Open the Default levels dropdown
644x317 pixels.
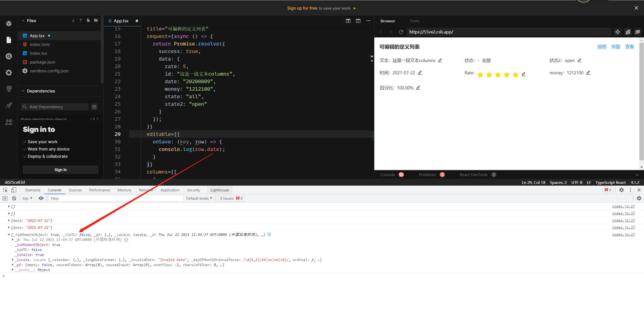[x=199, y=198]
